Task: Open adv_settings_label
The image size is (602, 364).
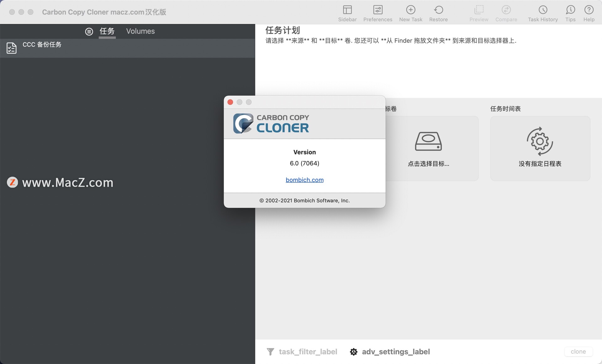Action: click(396, 352)
